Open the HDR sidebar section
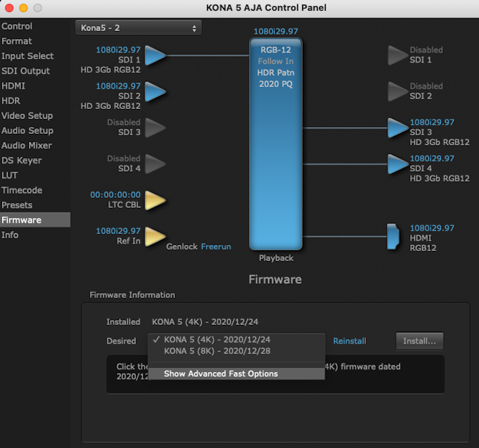The height and width of the screenshot is (448, 479). pos(11,101)
